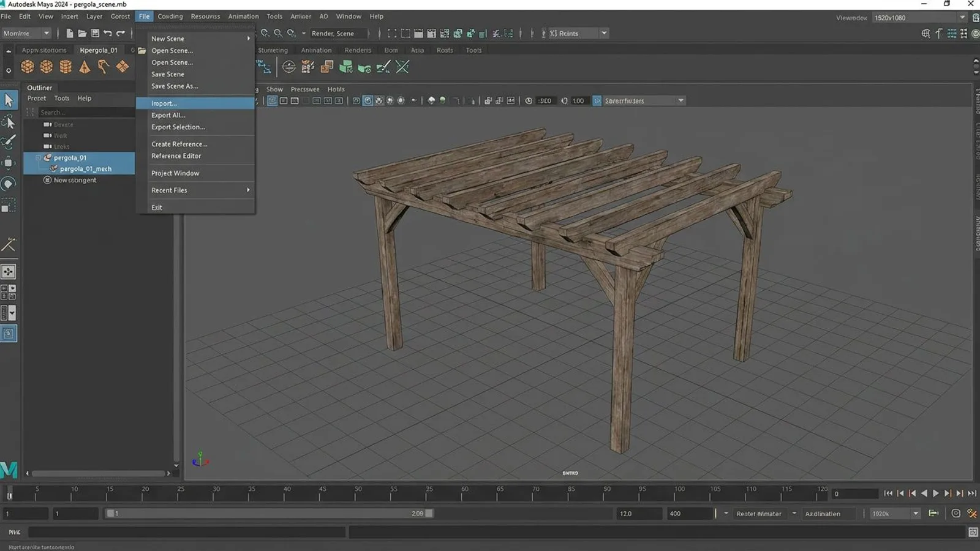Screen dimensions: 980x551
Task: Jump to end of playback range
Action: [971, 493]
